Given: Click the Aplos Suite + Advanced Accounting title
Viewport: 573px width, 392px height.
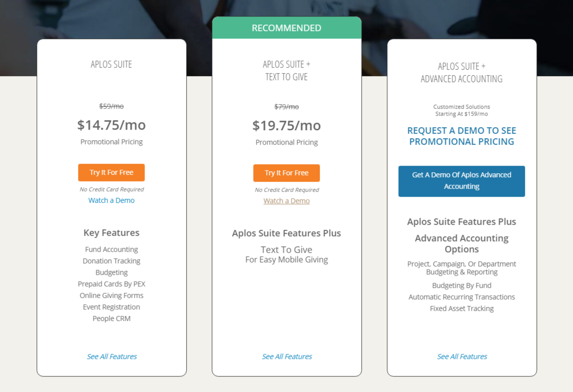Looking at the screenshot, I should click(461, 73).
